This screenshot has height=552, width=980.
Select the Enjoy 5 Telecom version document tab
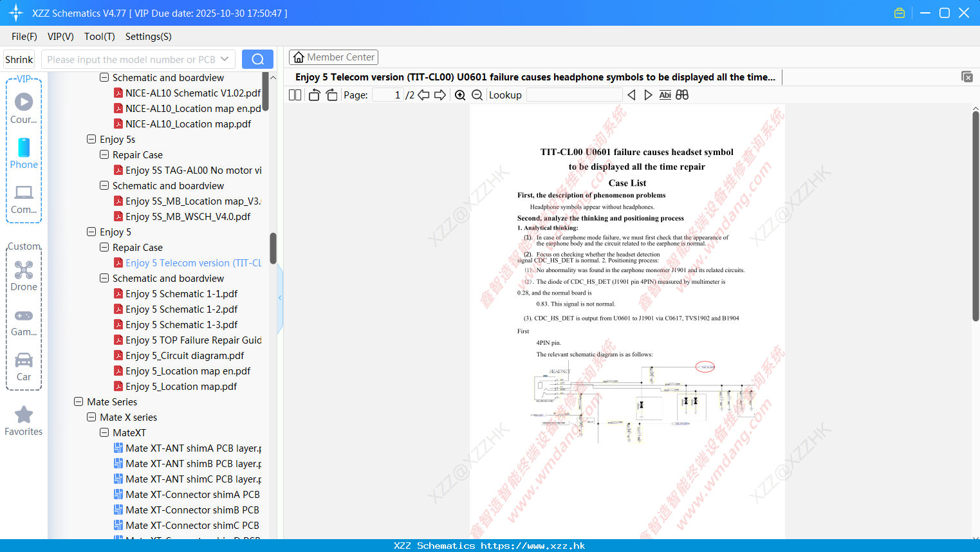pos(535,77)
